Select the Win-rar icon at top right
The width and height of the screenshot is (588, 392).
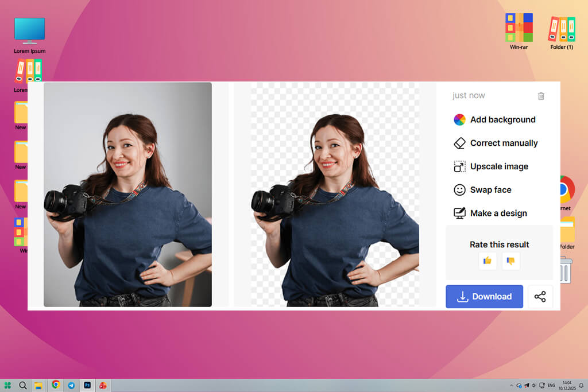pos(519,31)
